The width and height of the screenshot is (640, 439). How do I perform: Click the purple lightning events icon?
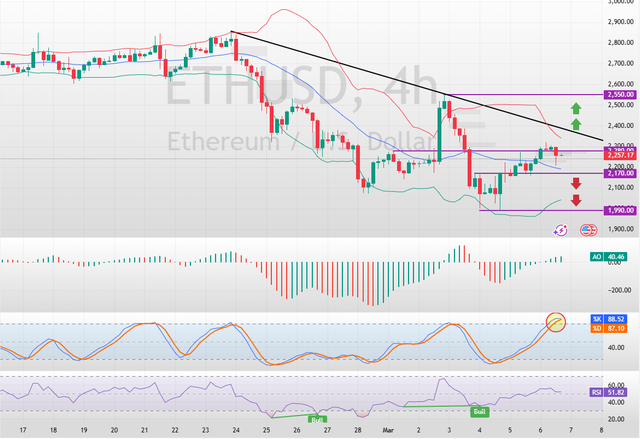click(x=560, y=230)
